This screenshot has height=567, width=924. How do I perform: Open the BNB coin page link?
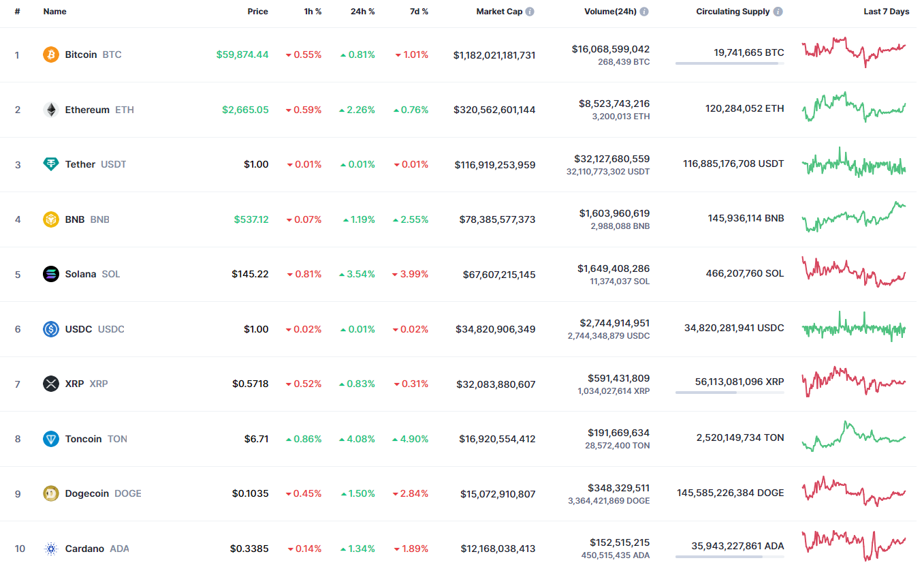click(x=87, y=219)
